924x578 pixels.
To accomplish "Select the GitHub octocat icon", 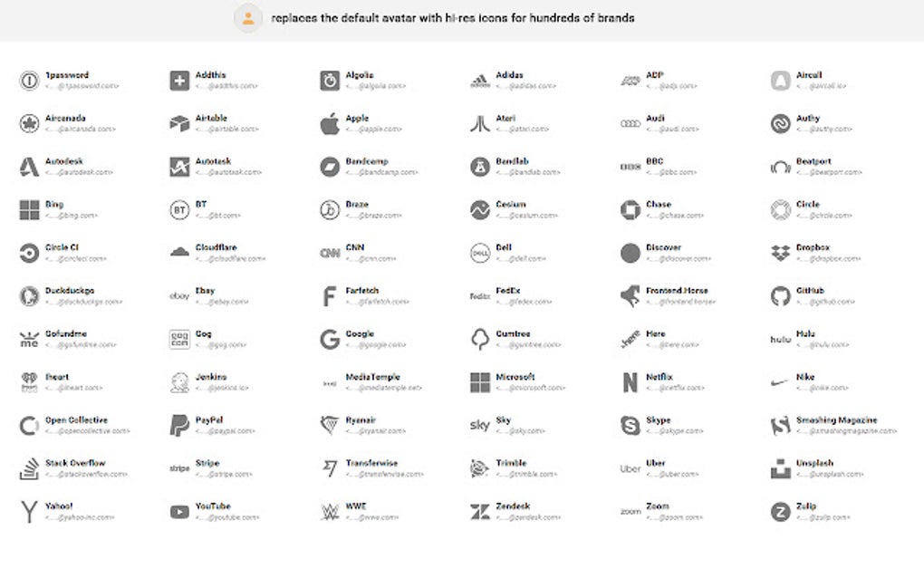I will [781, 295].
